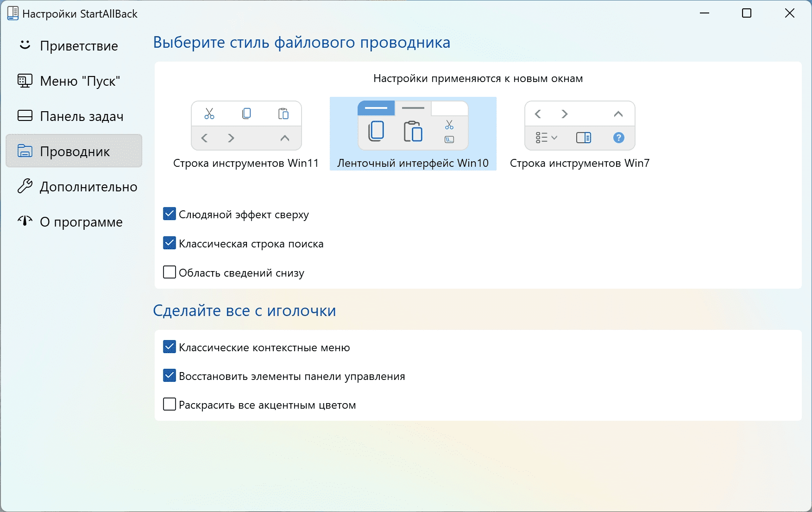The image size is (812, 512).
Task: Click the highlighted ribbon tab in Win10 preview
Action: pos(376,108)
